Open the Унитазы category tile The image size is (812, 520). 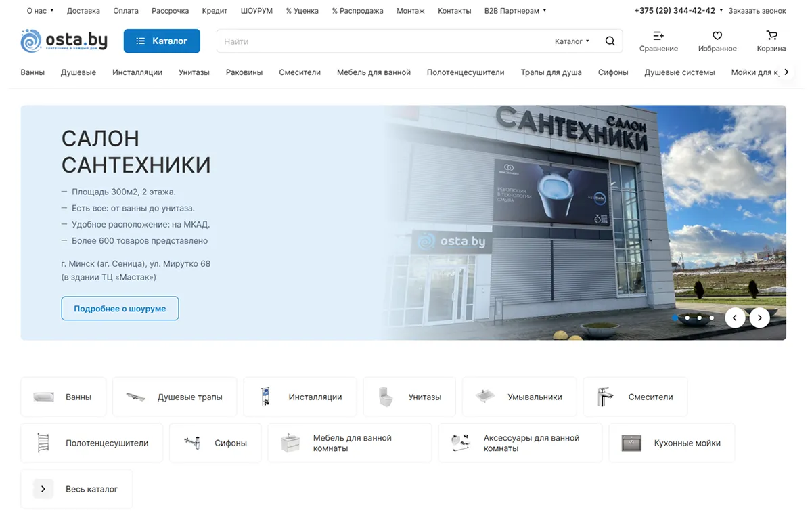pyautogui.click(x=409, y=397)
